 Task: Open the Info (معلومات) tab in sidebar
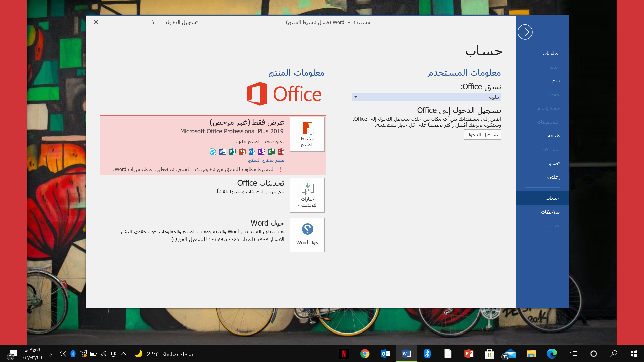pyautogui.click(x=542, y=53)
